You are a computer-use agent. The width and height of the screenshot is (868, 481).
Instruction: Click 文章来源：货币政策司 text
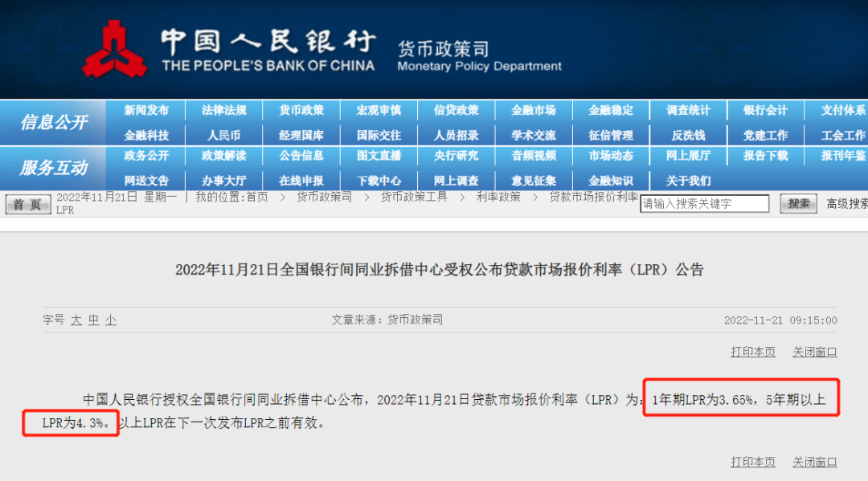(387, 320)
